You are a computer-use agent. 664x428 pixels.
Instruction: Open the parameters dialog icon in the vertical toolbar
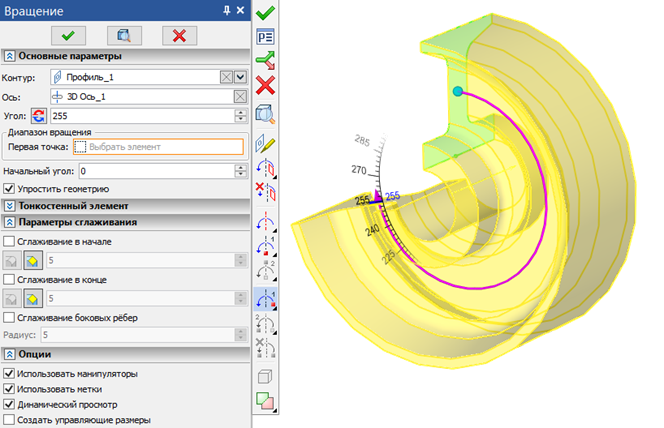point(265,36)
